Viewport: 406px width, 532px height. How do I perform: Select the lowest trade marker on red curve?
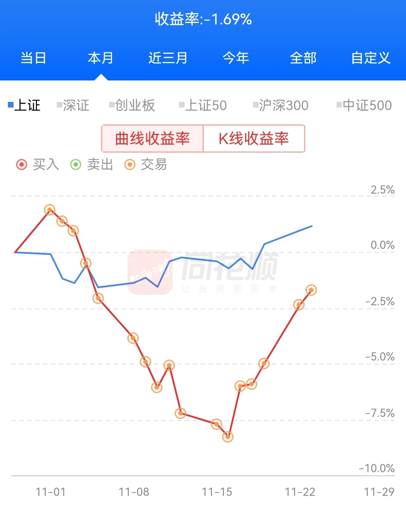(x=228, y=437)
